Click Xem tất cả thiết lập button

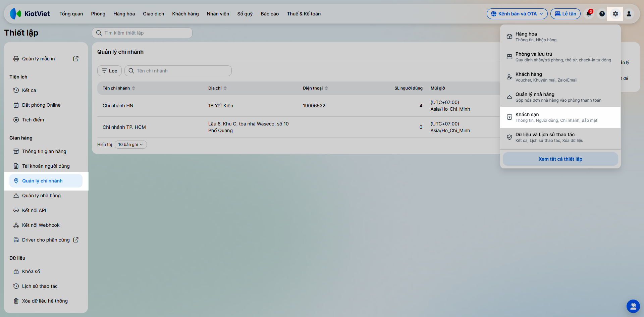(x=560, y=159)
